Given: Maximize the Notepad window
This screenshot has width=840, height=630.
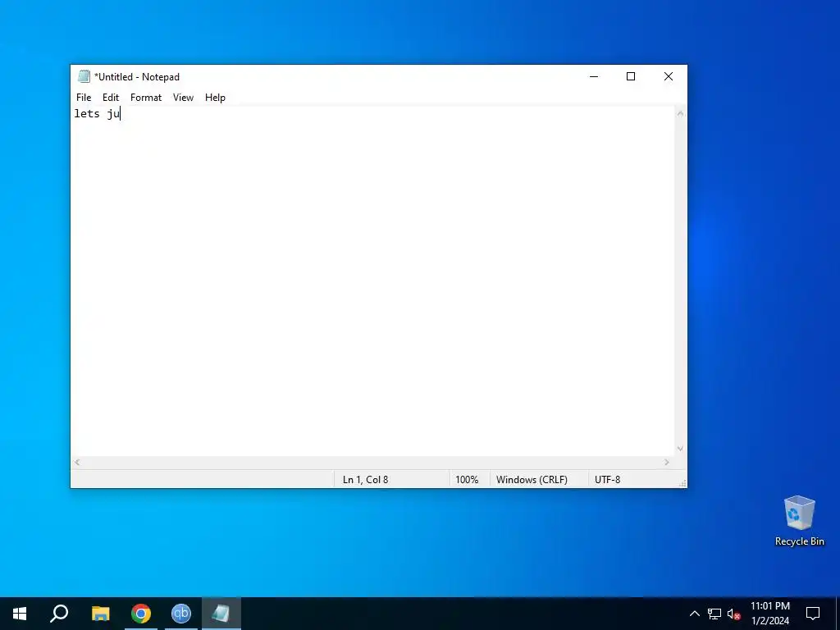Looking at the screenshot, I should [631, 76].
